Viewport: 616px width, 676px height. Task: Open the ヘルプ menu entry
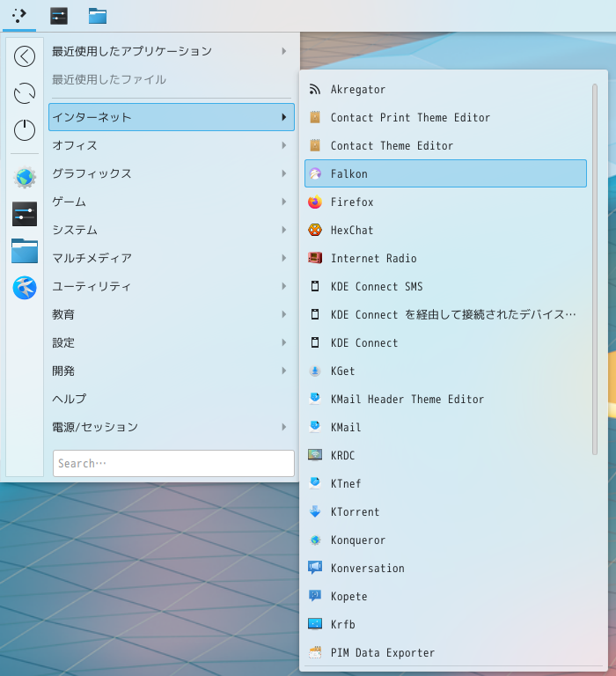click(172, 399)
